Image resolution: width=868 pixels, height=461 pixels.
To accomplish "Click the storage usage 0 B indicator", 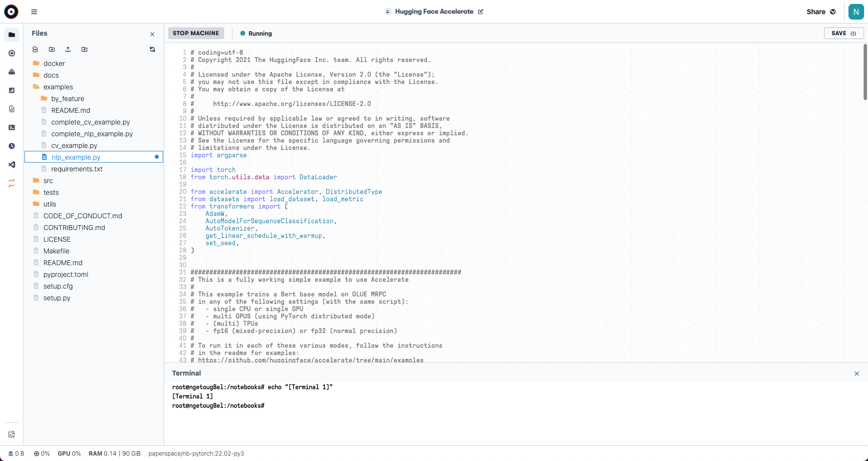I will point(16,454).
